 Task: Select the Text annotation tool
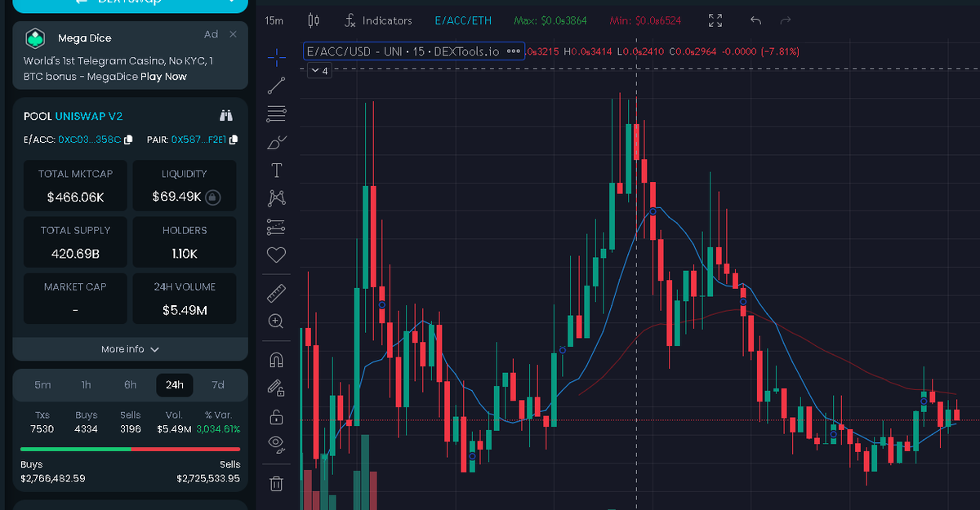[x=276, y=170]
